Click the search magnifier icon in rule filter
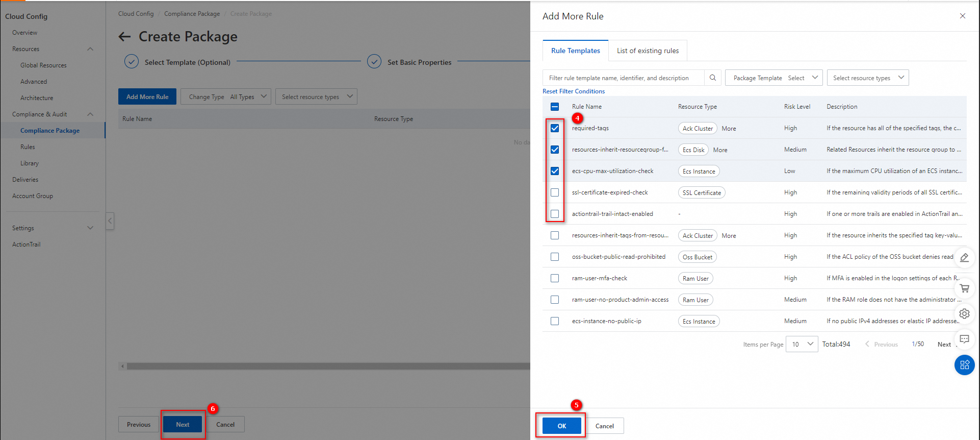 713,78
